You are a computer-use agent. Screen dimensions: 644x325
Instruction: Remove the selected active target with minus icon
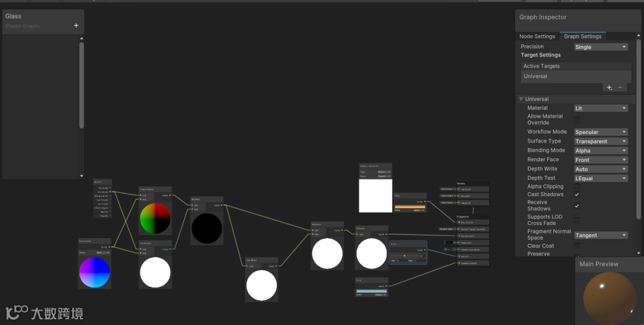point(620,88)
